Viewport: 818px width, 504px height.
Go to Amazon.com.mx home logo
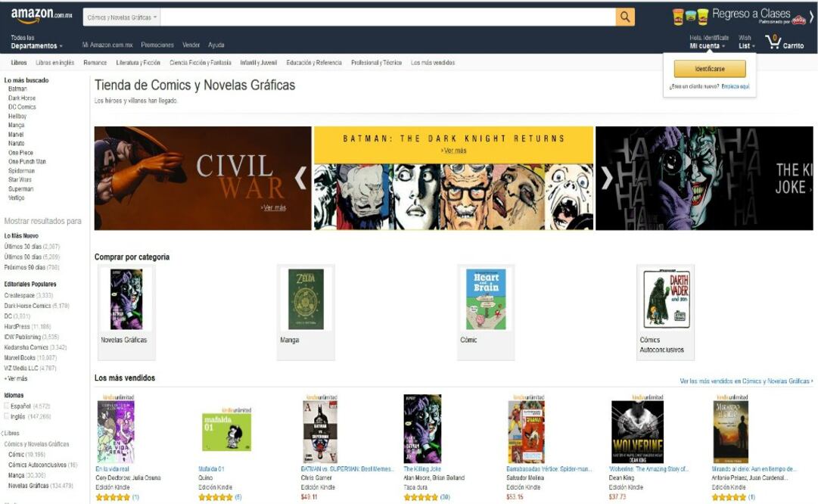[x=41, y=16]
